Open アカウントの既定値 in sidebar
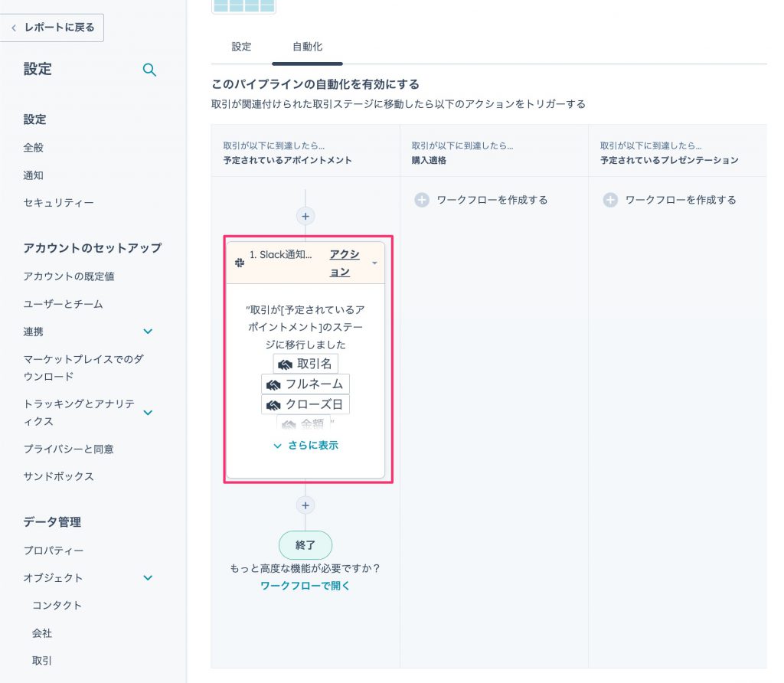784x683 pixels. pos(69,276)
